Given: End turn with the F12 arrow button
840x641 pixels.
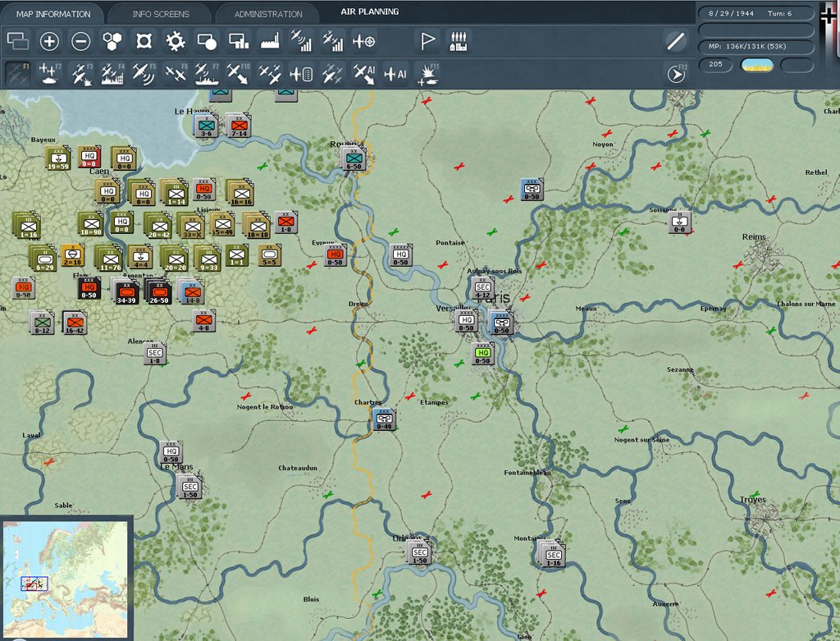Looking at the screenshot, I should pyautogui.click(x=676, y=74).
